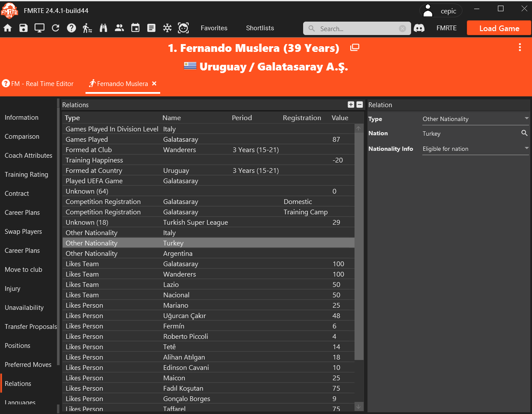Click the relations list scroll up arrow

click(x=359, y=128)
